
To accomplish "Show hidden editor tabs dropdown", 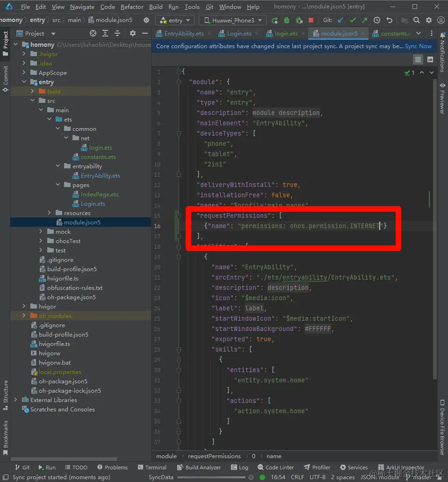I will tap(419, 33).
